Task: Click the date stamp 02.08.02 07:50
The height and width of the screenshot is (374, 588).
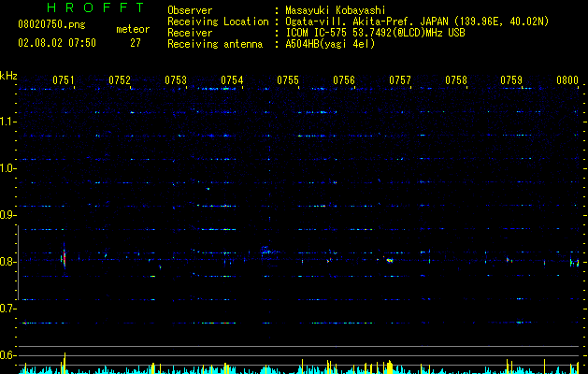Action: point(57,43)
